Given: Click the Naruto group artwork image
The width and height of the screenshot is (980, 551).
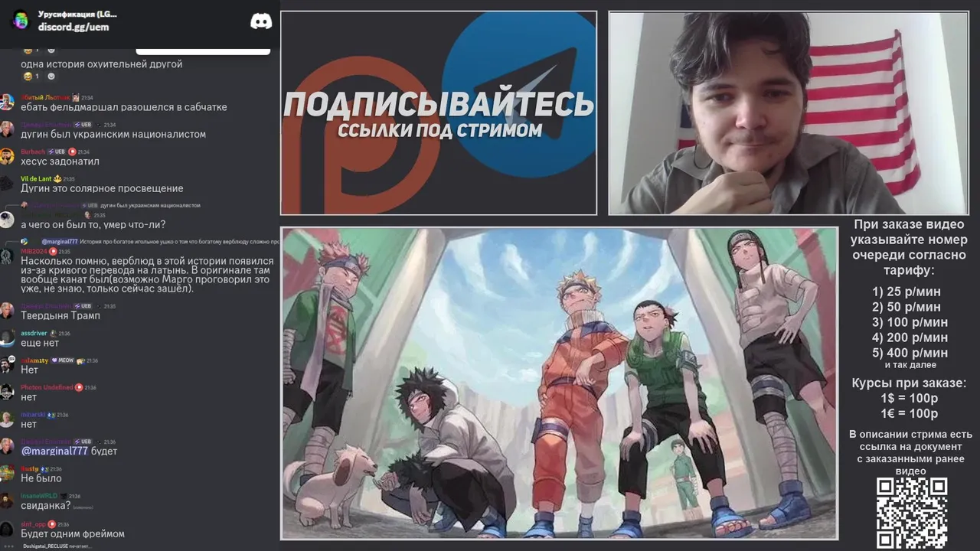Looking at the screenshot, I should (560, 383).
